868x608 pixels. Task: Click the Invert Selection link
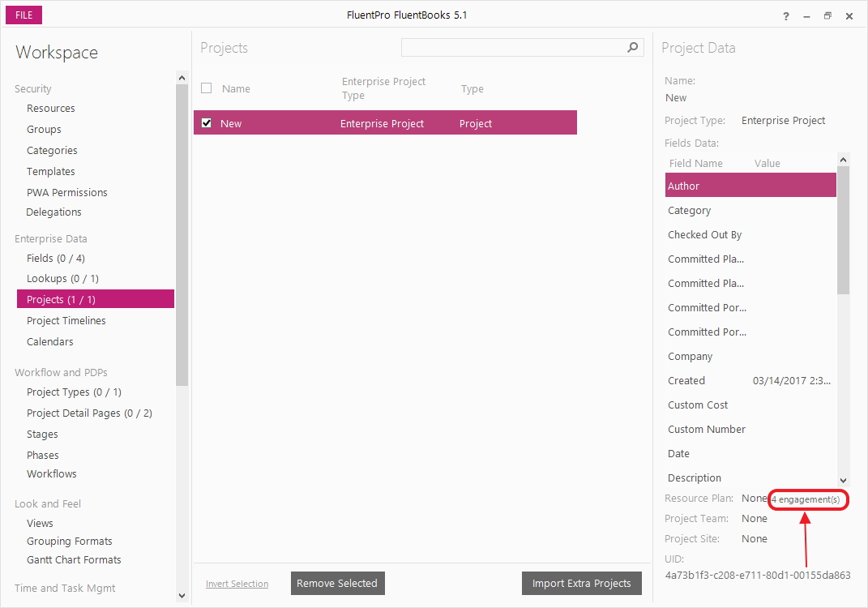[x=237, y=584]
